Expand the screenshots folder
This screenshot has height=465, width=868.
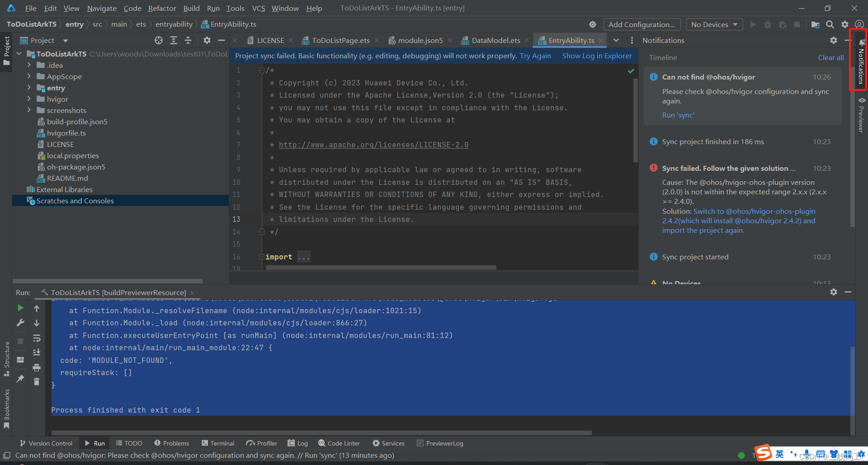(x=29, y=110)
